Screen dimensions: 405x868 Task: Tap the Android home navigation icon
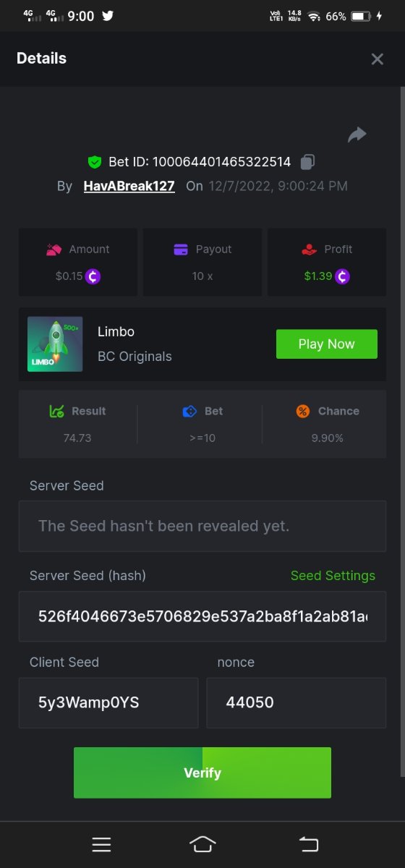coord(202,844)
